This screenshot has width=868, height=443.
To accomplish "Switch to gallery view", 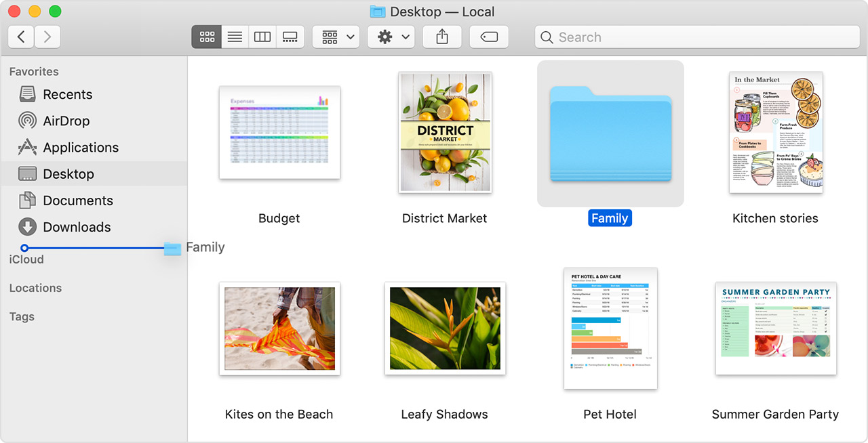I will coord(290,37).
